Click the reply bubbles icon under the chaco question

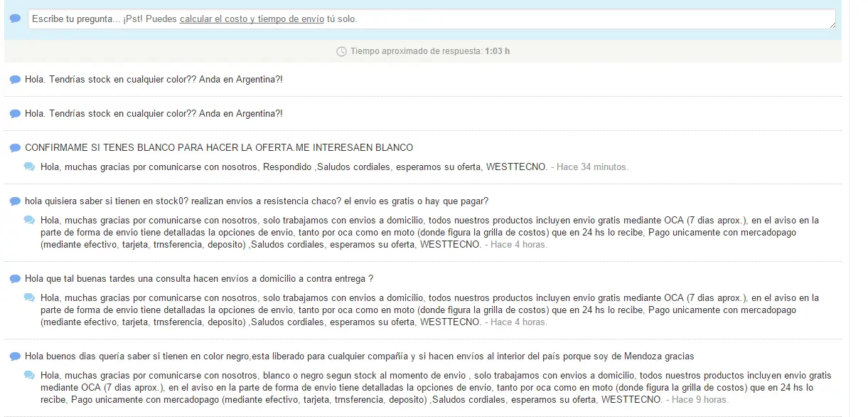tap(29, 220)
